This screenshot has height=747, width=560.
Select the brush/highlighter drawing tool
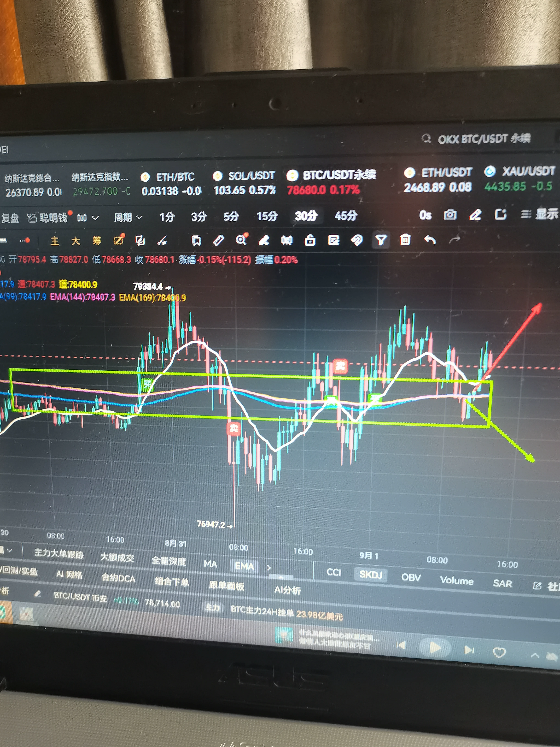(264, 240)
